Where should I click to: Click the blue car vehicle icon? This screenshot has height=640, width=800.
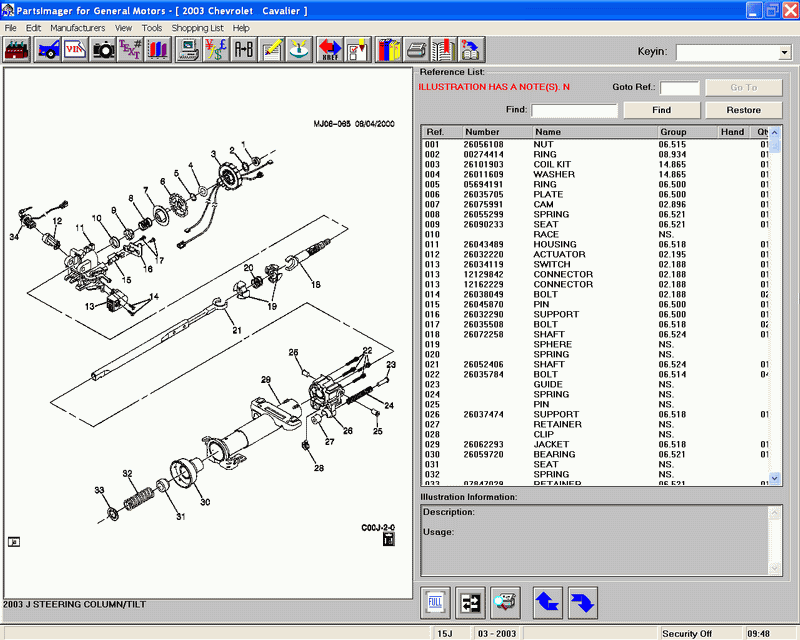[48, 50]
